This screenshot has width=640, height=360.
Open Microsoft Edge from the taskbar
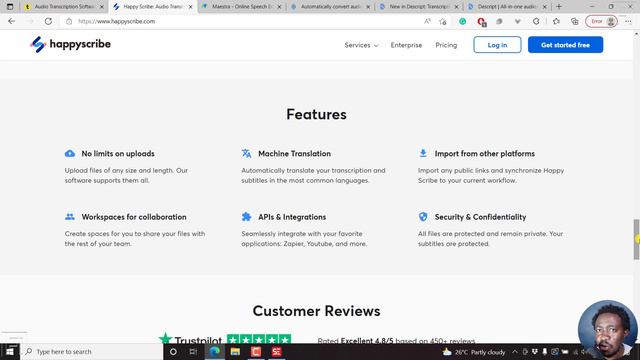point(214,351)
